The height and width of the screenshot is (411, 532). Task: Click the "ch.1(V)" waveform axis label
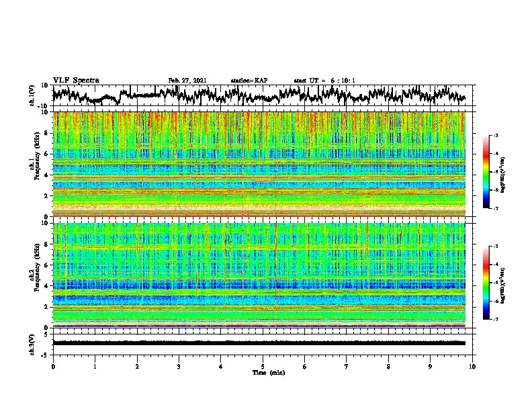click(32, 95)
